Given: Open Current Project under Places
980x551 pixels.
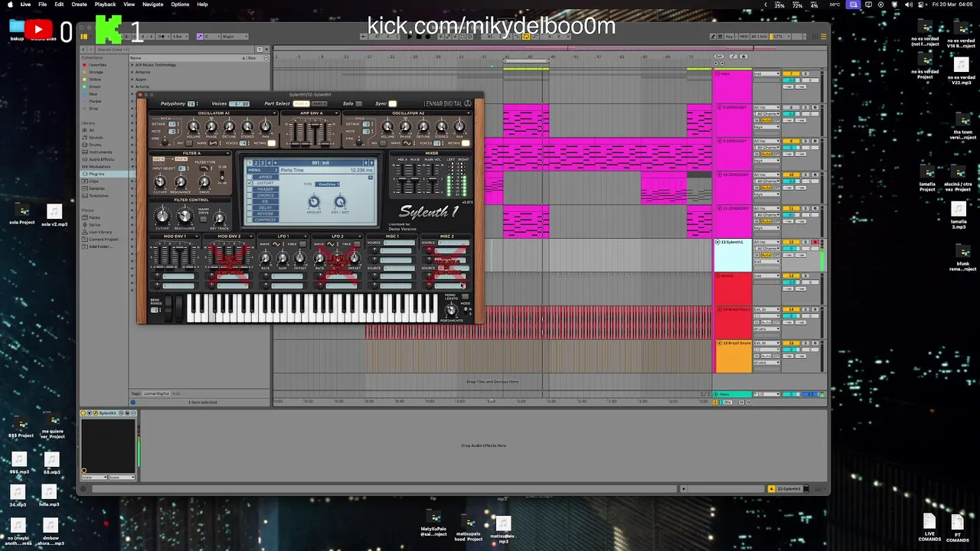Looking at the screenshot, I should (x=103, y=240).
